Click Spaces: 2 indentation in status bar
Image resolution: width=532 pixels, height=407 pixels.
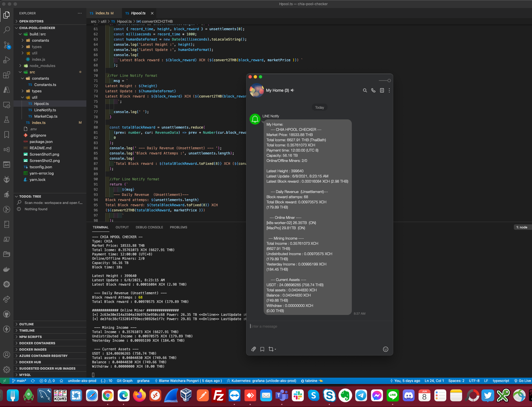point(456,381)
